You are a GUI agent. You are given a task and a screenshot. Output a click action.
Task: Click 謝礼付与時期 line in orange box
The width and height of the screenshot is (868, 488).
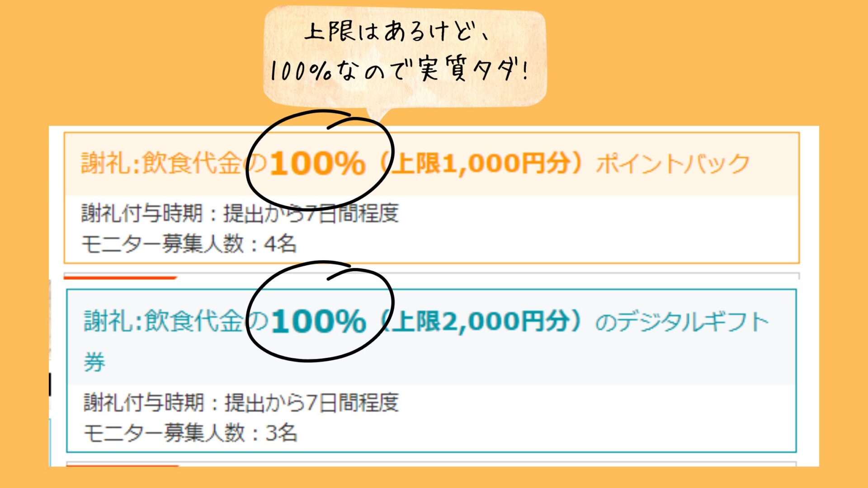(x=240, y=213)
